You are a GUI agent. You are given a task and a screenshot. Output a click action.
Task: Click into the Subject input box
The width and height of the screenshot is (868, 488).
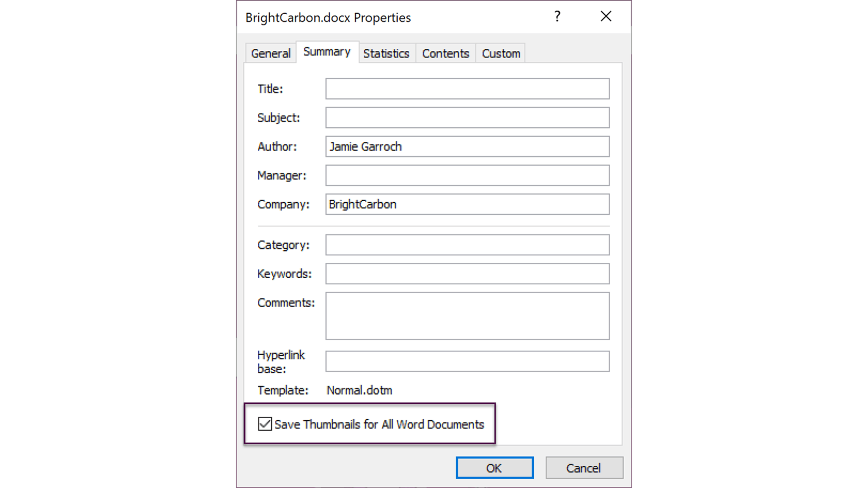coord(468,117)
